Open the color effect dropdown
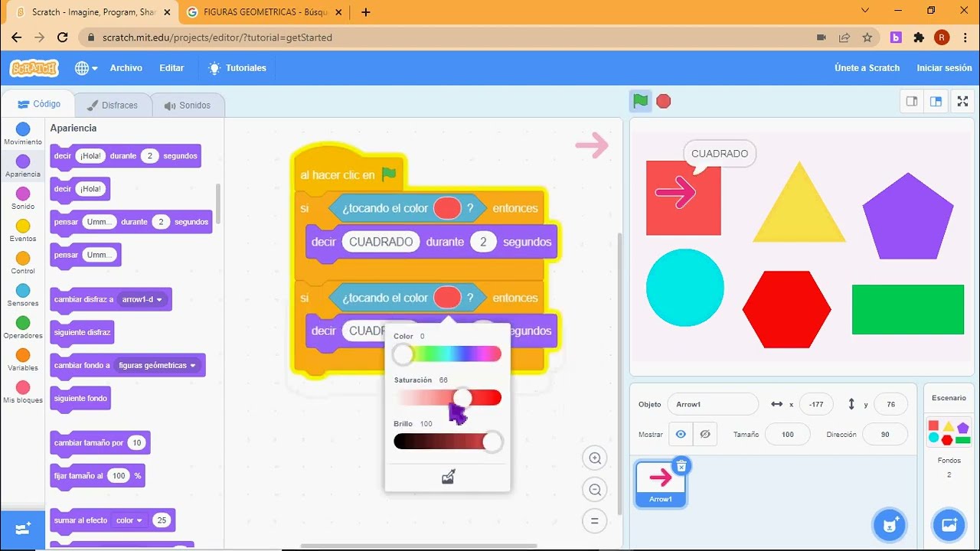Viewport: 980px width, 551px height. click(x=129, y=520)
